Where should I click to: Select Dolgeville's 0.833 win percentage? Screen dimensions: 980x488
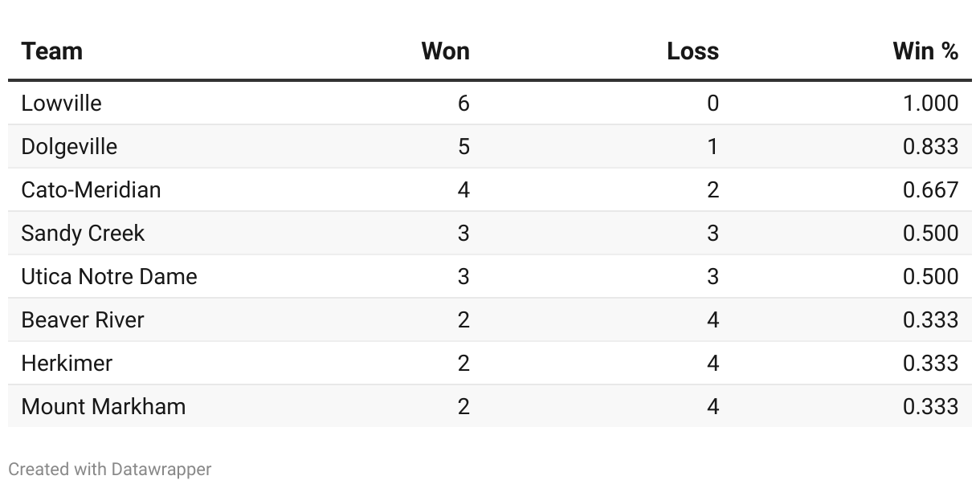tap(931, 146)
